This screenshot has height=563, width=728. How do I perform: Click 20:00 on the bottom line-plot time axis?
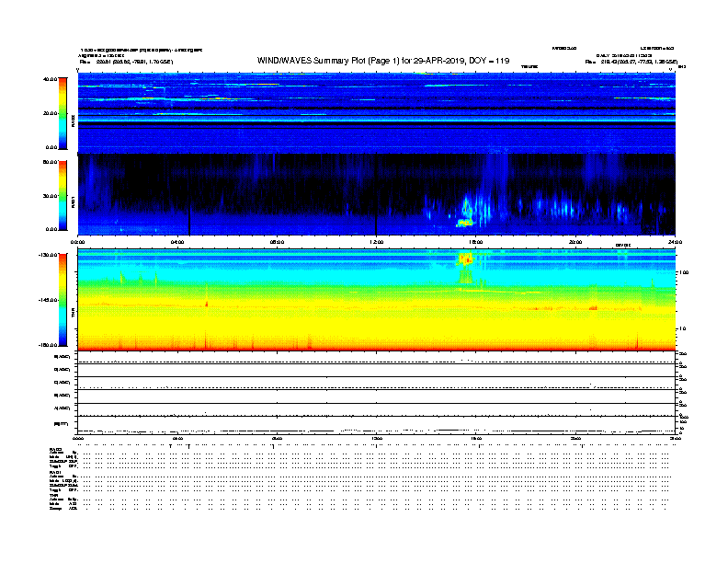(575, 439)
